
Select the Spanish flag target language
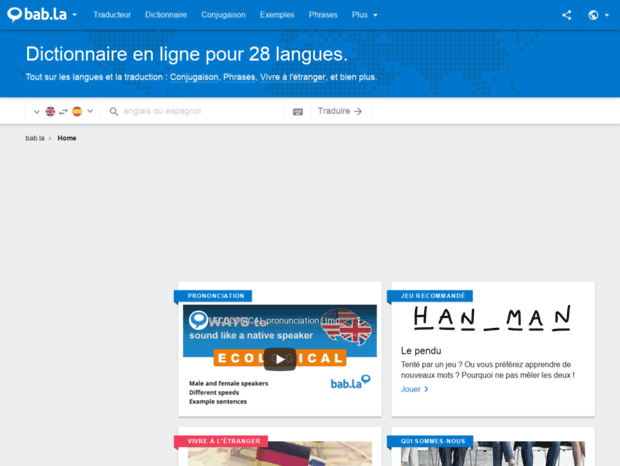click(77, 111)
